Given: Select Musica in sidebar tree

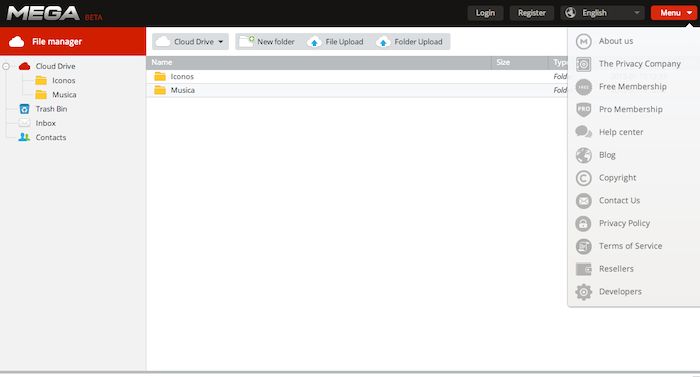Looking at the screenshot, I should click(x=64, y=95).
